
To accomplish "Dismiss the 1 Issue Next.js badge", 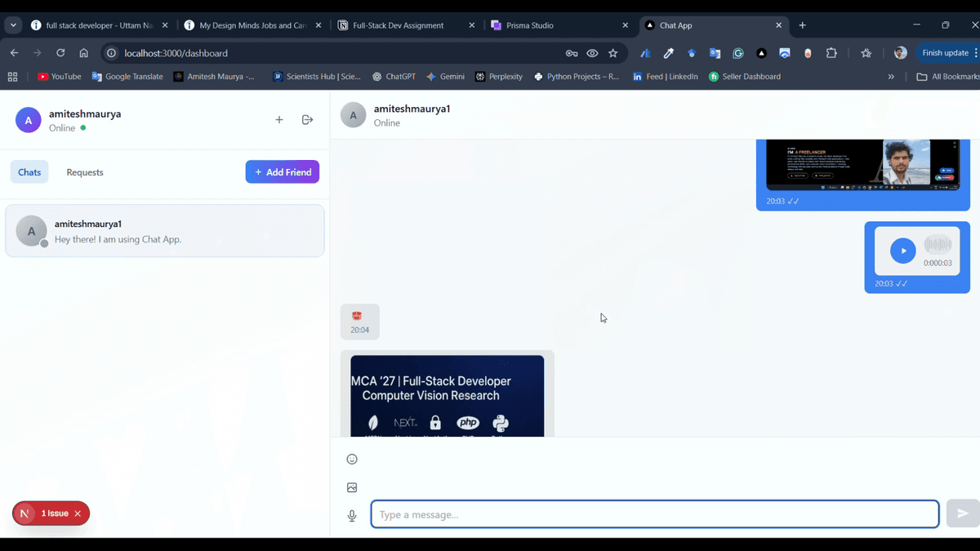I will pos(78,513).
